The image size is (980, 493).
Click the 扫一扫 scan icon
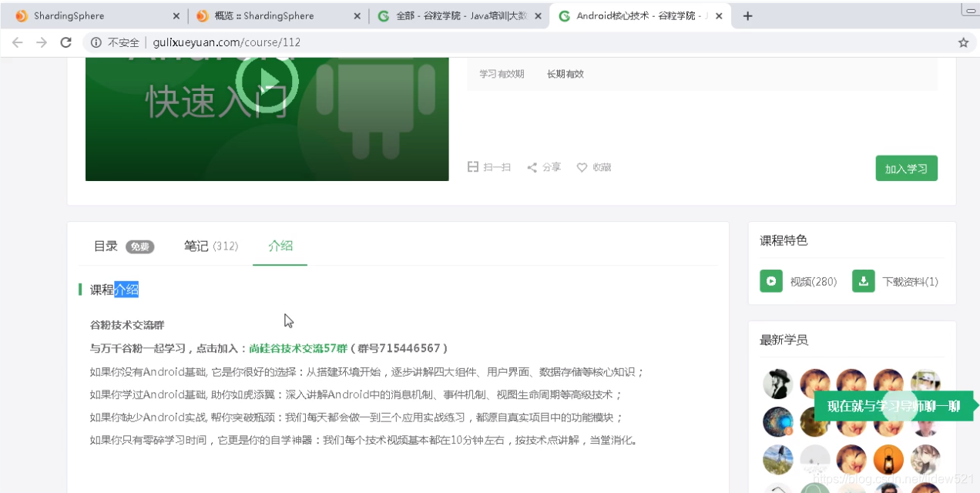(473, 167)
